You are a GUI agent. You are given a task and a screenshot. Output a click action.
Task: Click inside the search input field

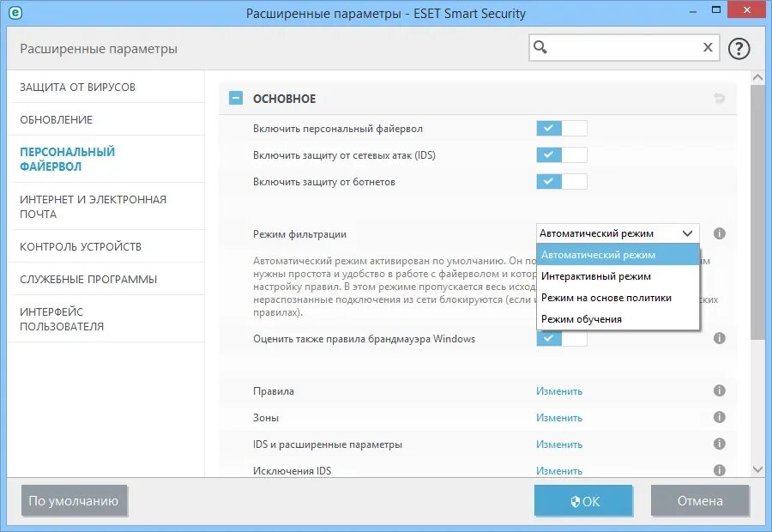623,47
